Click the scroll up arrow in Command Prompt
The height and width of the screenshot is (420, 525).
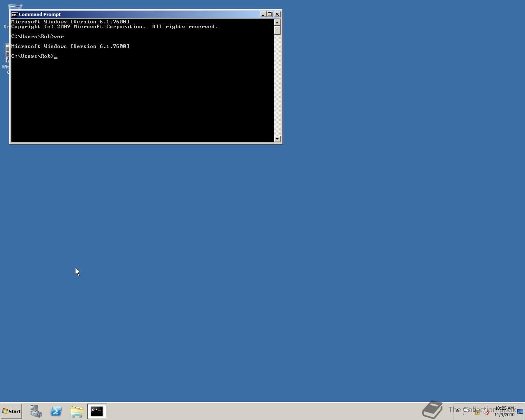pyautogui.click(x=277, y=23)
